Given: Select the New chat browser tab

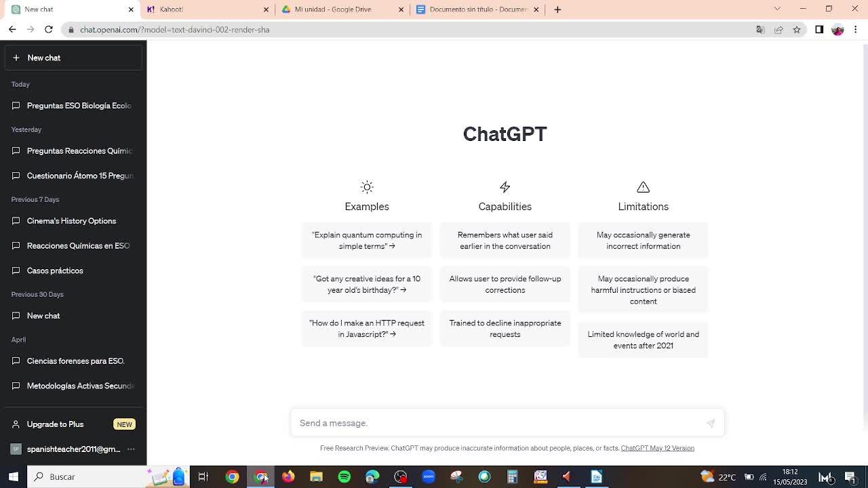Looking at the screenshot, I should [72, 9].
